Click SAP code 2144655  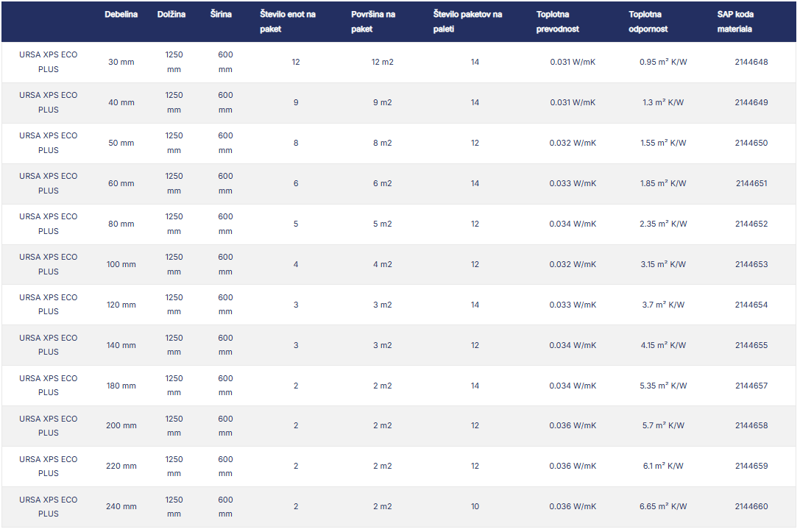751,346
